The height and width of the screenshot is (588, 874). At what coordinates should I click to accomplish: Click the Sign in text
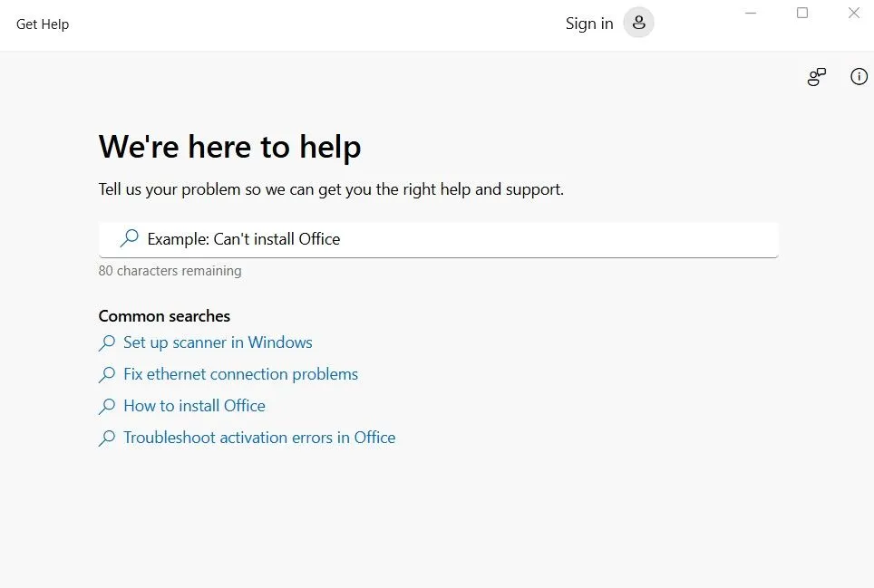589,24
